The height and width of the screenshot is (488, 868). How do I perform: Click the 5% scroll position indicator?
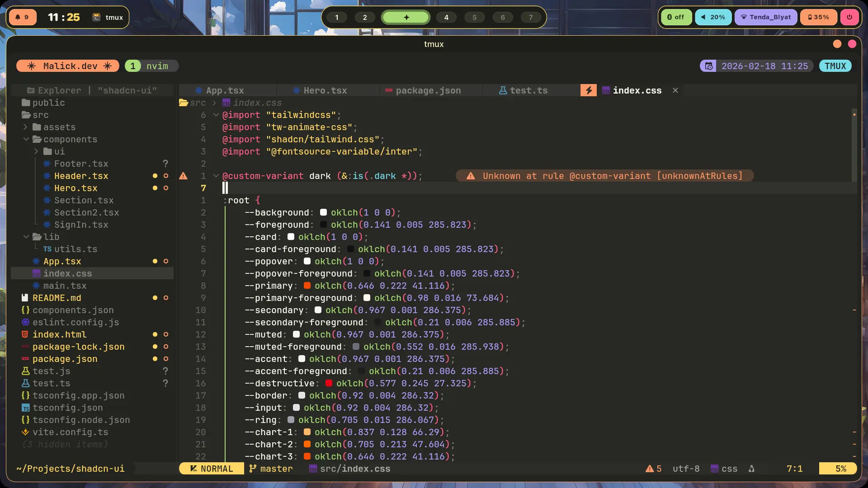(x=838, y=469)
